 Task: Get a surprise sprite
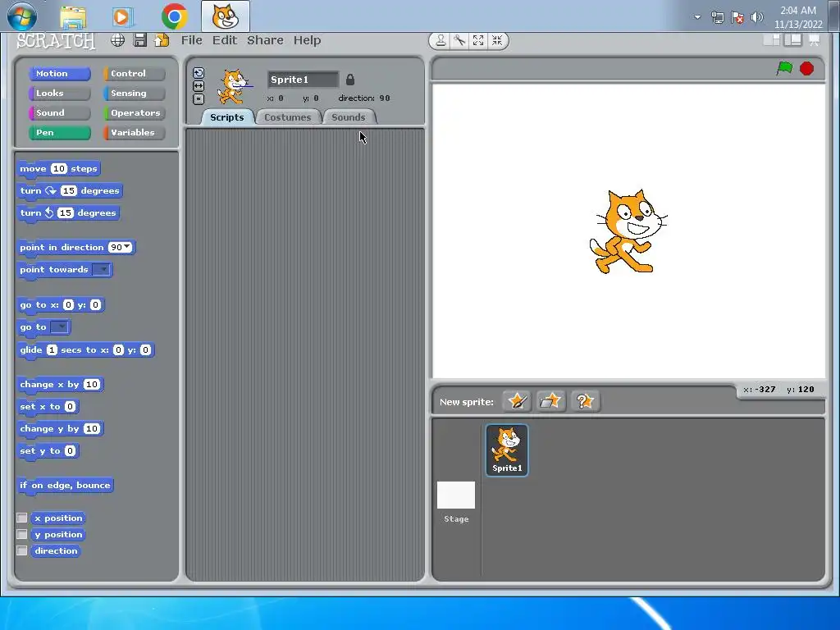585,401
